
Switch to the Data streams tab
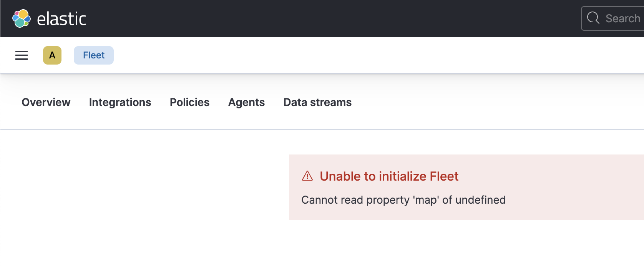(x=317, y=102)
